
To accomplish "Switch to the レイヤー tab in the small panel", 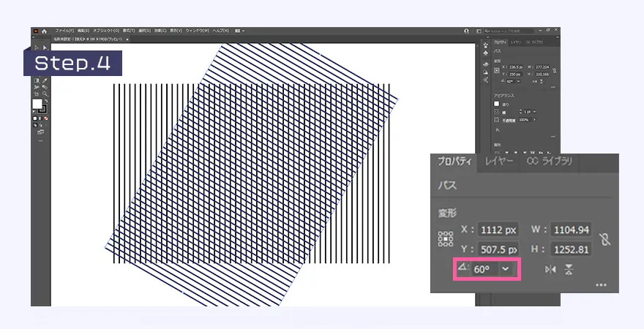I will coord(516,42).
